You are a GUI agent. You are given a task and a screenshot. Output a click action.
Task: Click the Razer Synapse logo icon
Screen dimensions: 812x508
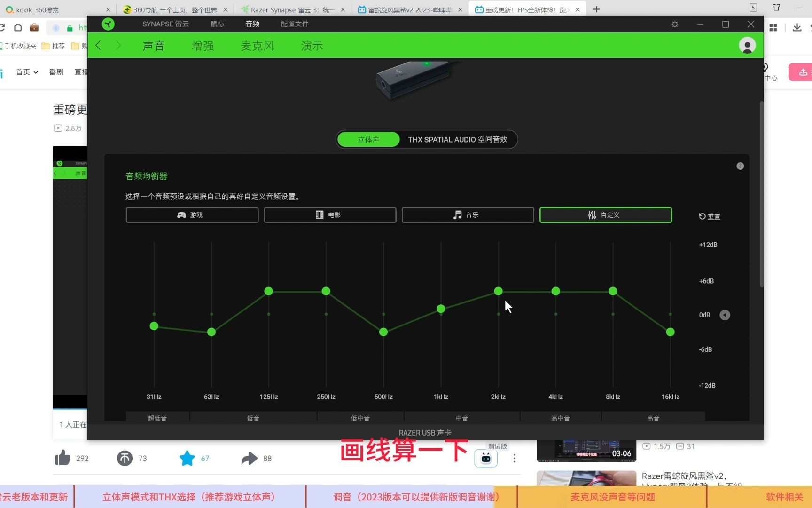(x=108, y=24)
